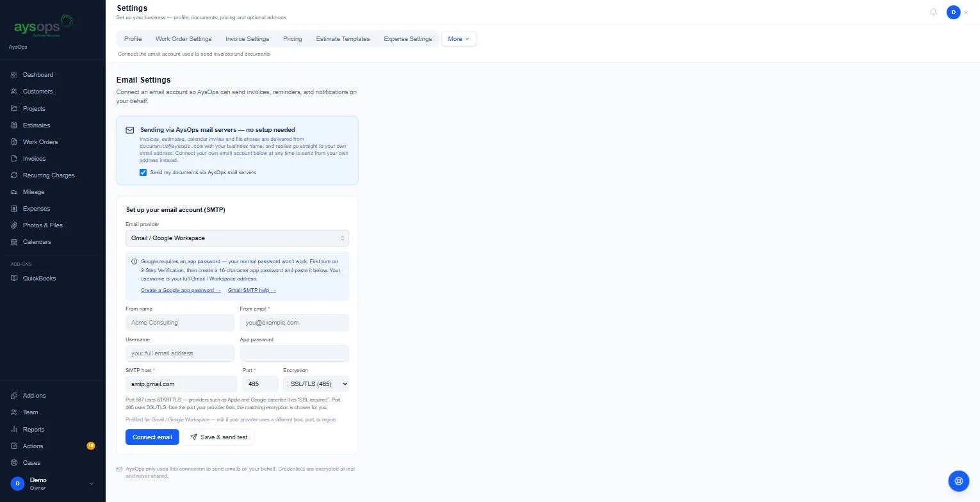Open Estimates icon in sidebar
This screenshot has width=980, height=502.
tap(14, 125)
